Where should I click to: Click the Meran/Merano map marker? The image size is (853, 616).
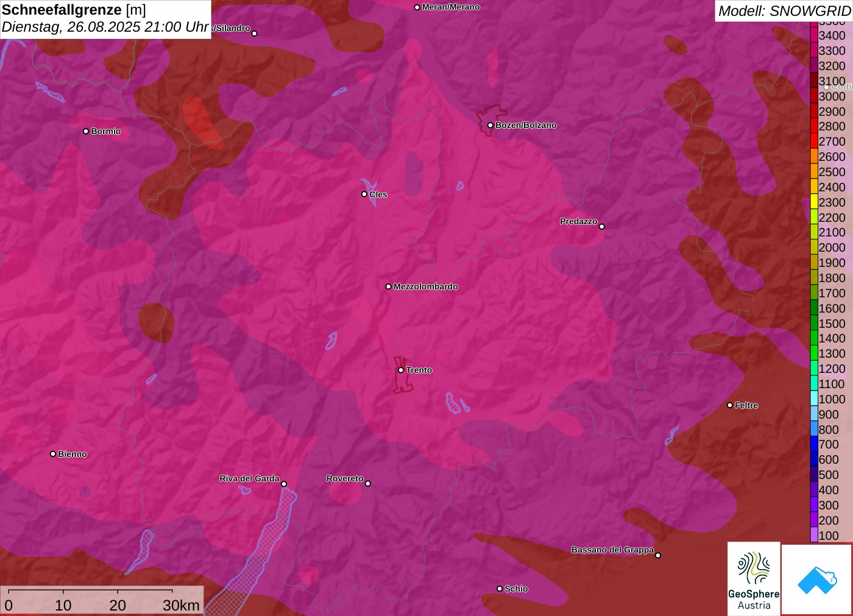(417, 7)
